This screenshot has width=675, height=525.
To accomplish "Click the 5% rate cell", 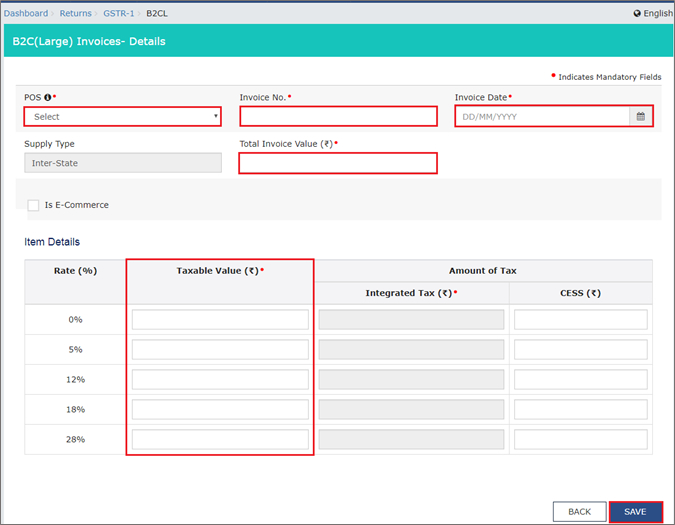I will coord(75,349).
